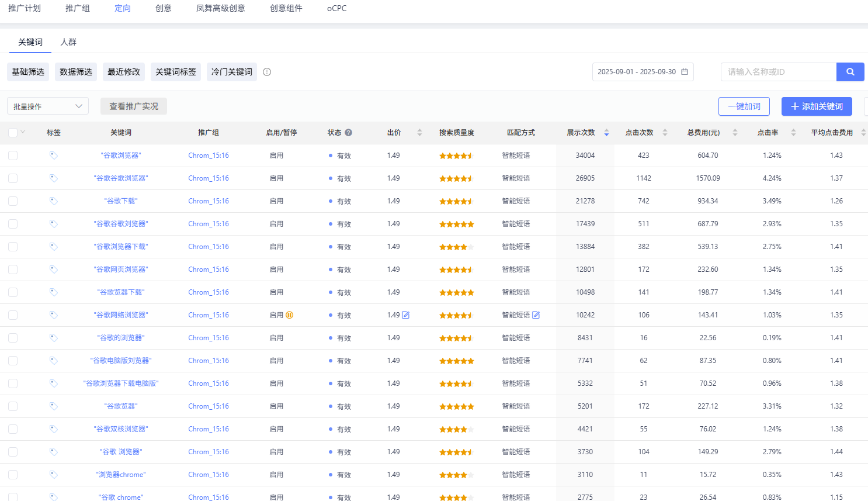The width and height of the screenshot is (868, 501).
Task: Click the match type edit icon beside 智能短语
Action: tap(536, 315)
